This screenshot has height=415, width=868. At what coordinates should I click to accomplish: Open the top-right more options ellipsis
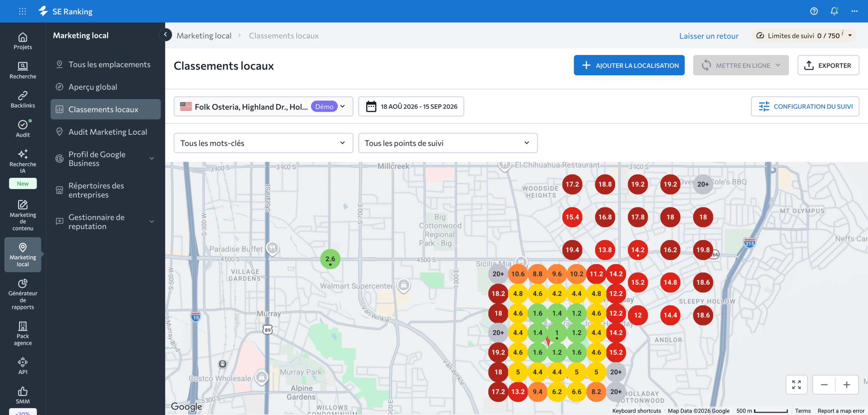click(854, 11)
